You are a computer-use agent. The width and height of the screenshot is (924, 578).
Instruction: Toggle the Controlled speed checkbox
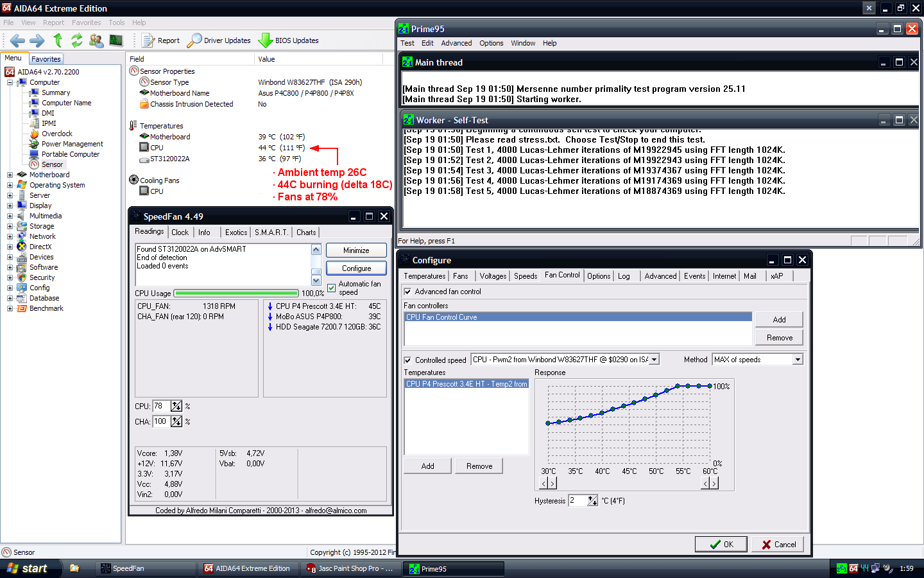point(407,360)
